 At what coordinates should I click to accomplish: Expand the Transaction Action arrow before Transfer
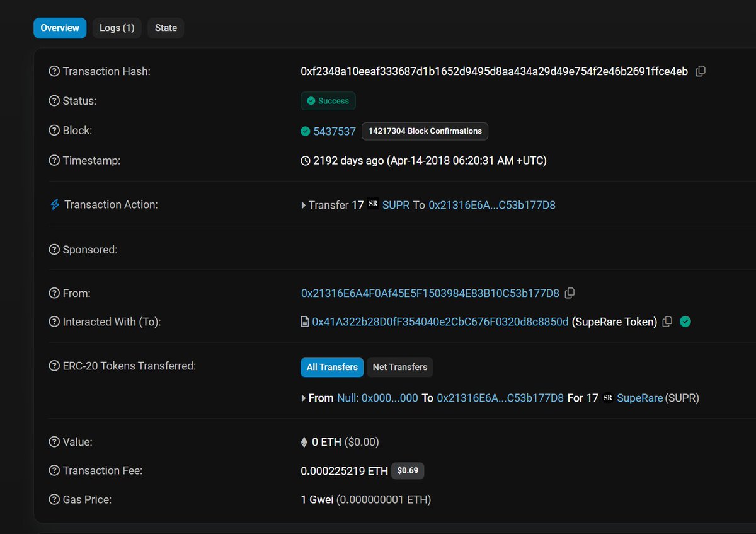(x=304, y=205)
